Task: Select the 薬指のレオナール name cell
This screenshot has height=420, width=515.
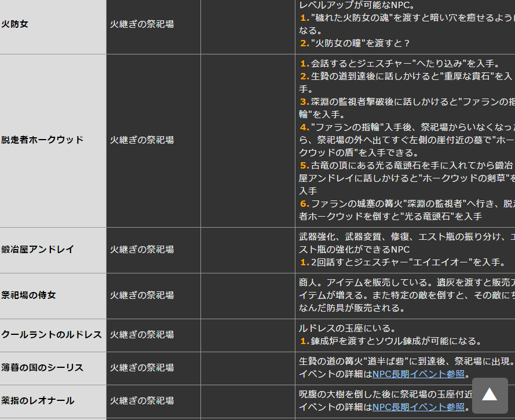Action: click(53, 401)
